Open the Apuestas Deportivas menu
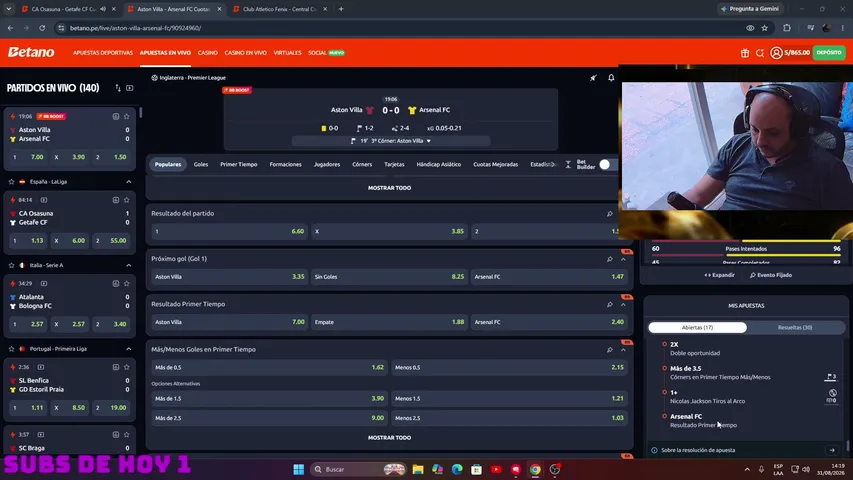Image resolution: width=853 pixels, height=480 pixels. 103,53
